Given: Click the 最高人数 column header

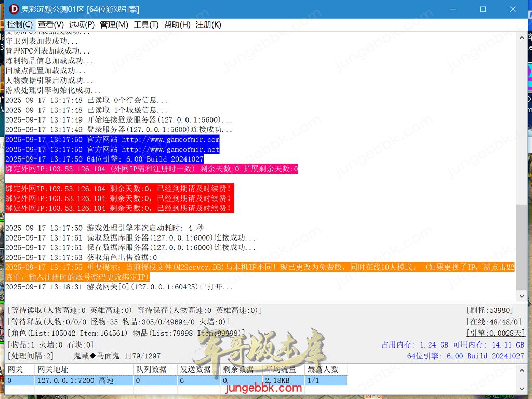Looking at the screenshot, I should 323,369.
